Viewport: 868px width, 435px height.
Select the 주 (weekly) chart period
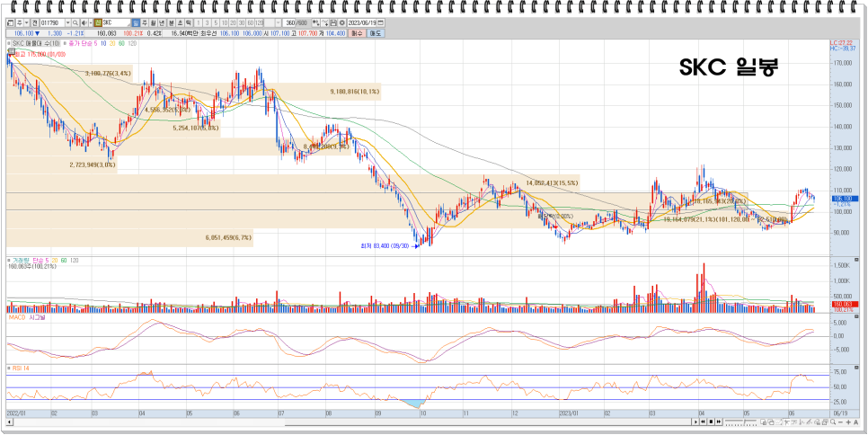(x=145, y=22)
